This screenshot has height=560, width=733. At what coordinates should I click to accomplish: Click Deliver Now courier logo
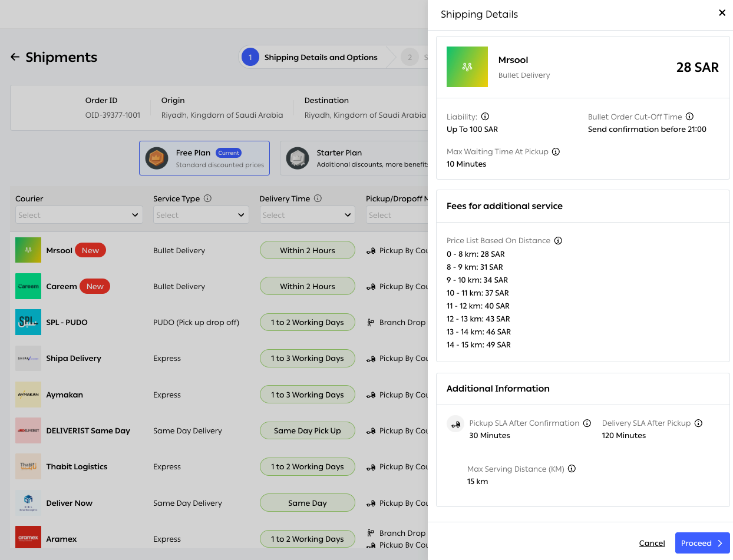[x=28, y=503]
